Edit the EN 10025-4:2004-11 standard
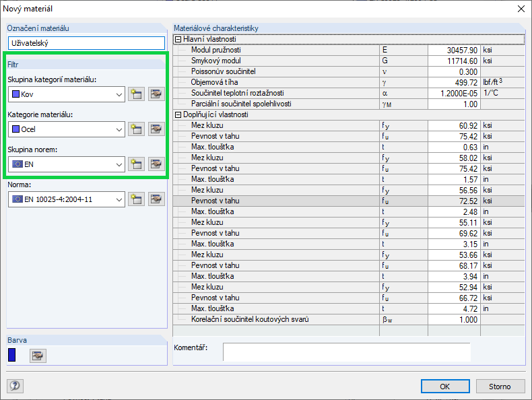 point(157,199)
